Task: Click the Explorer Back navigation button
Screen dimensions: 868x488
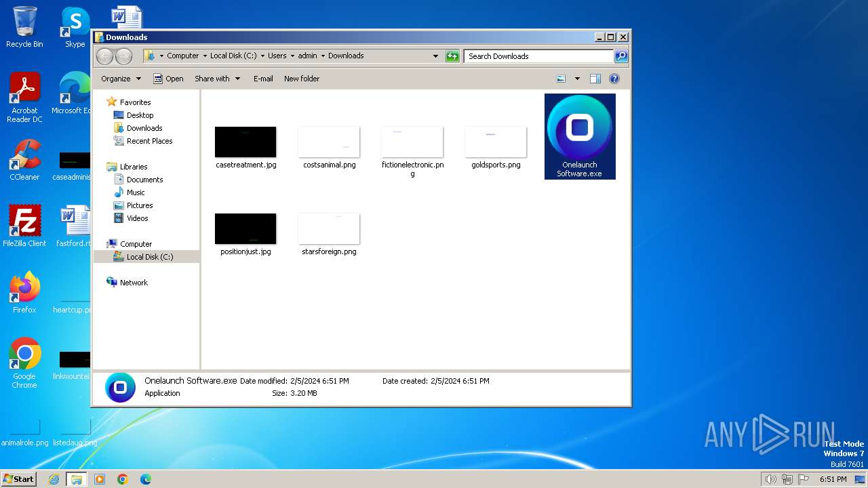Action: tap(105, 56)
